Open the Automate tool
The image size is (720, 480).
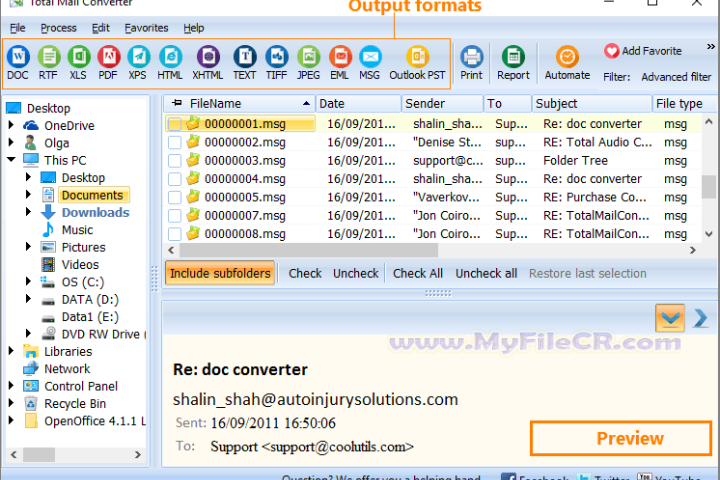point(568,63)
